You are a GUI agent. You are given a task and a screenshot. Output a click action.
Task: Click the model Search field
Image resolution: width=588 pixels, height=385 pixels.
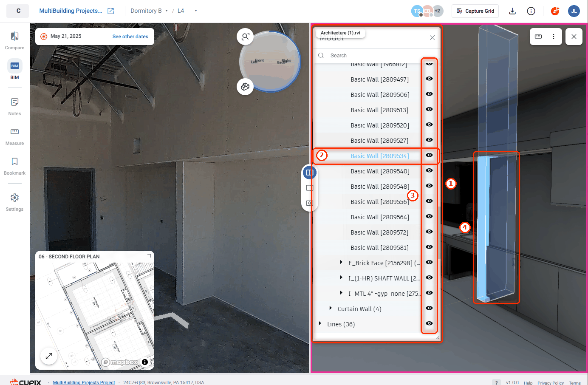coord(377,56)
